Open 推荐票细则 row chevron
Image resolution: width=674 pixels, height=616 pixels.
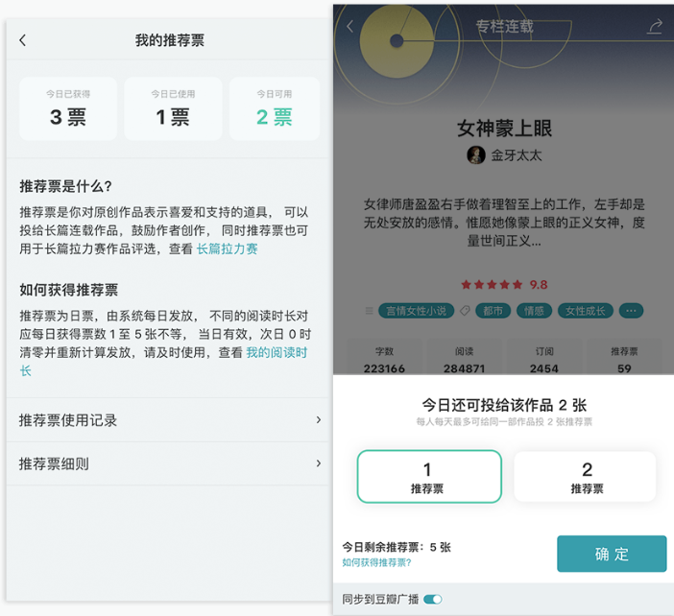pyautogui.click(x=319, y=463)
